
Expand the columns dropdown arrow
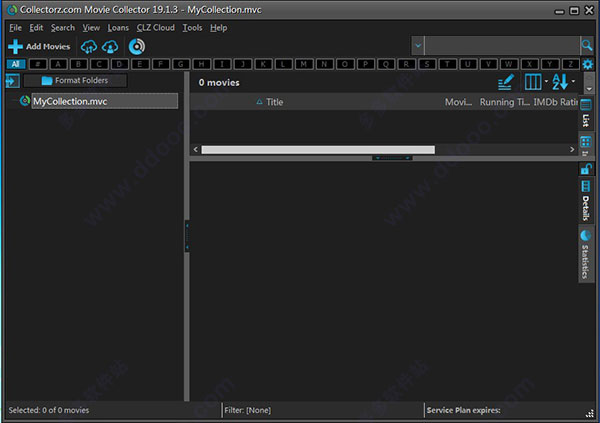pyautogui.click(x=546, y=82)
